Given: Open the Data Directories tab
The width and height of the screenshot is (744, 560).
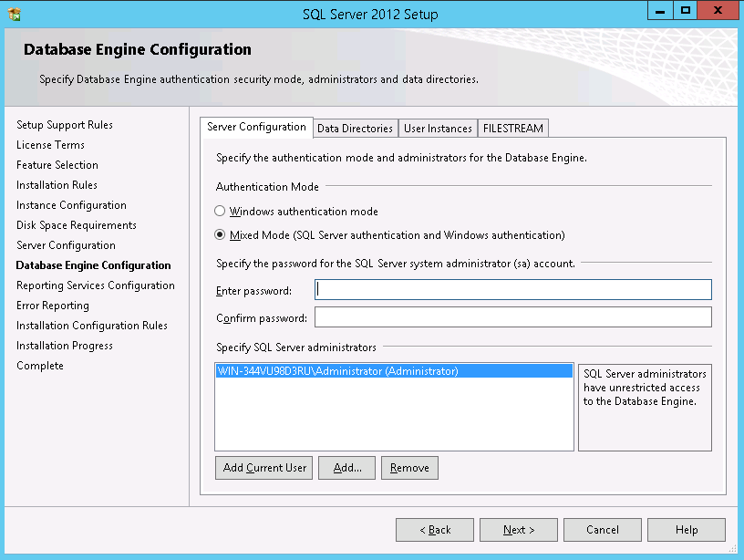Looking at the screenshot, I should (x=355, y=128).
